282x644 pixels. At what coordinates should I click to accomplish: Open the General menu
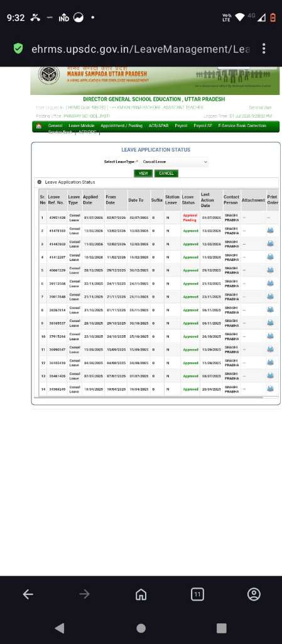(55, 126)
